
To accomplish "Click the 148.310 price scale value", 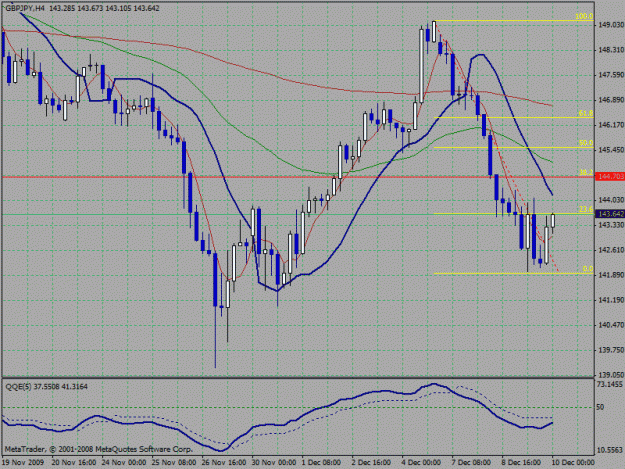I will point(611,50).
